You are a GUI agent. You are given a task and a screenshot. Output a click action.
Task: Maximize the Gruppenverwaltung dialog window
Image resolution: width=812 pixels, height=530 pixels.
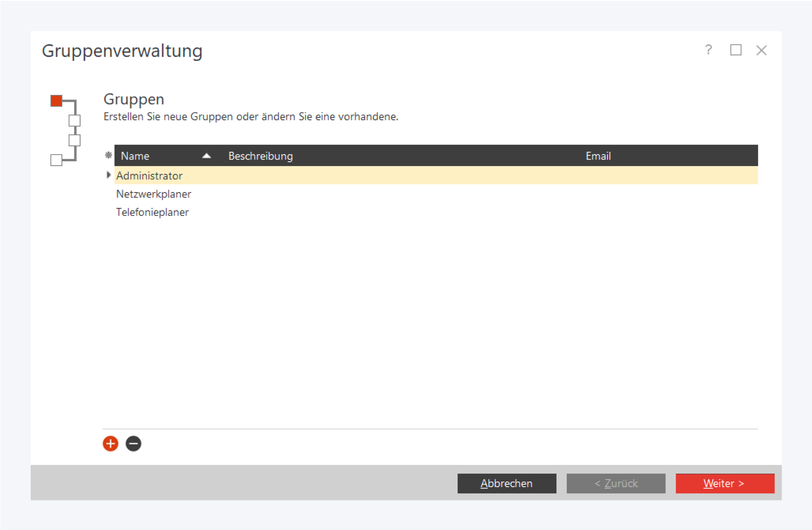(x=736, y=50)
